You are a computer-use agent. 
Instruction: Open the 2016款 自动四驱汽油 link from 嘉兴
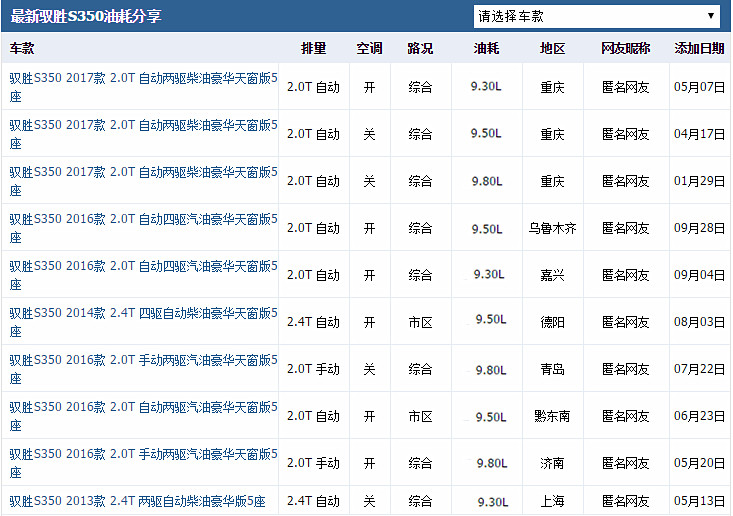tap(144, 275)
